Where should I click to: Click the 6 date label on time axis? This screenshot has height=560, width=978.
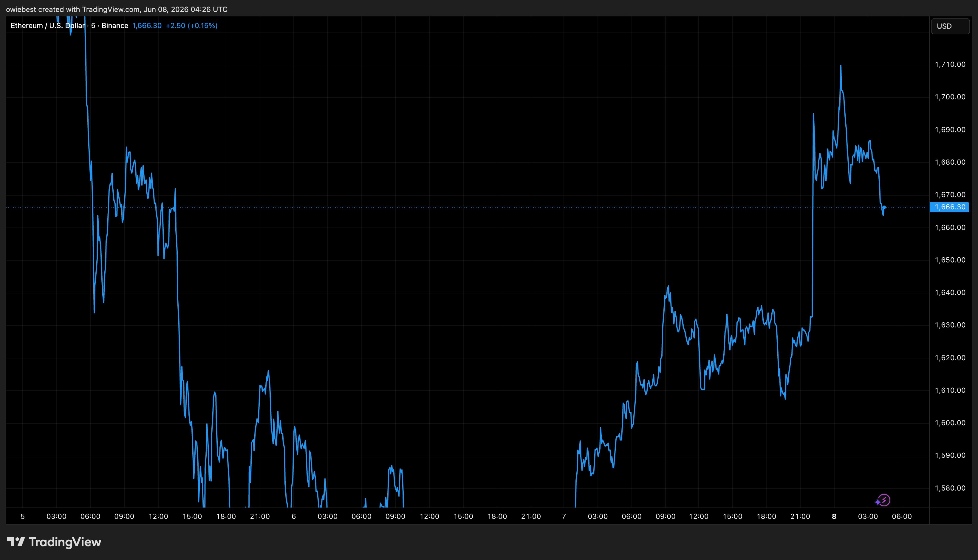pos(294,516)
